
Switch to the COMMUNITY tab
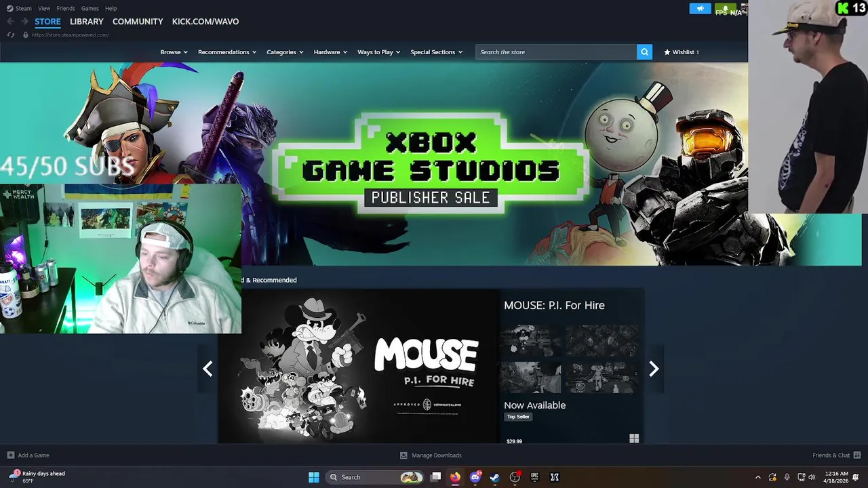pos(138,22)
